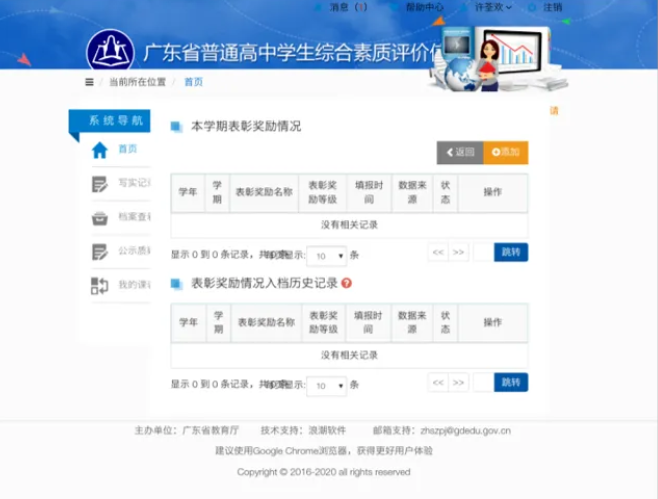Click page number input in history table pager
Image resolution: width=658 pixels, height=499 pixels.
pyautogui.click(x=482, y=383)
